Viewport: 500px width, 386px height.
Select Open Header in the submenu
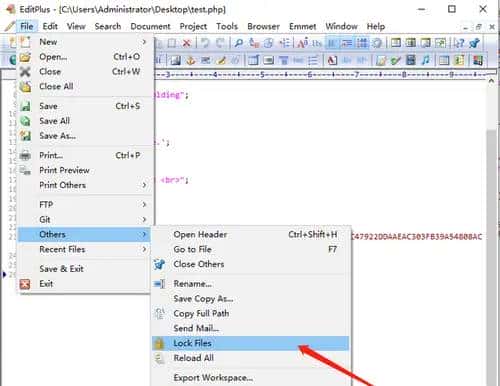pos(250,234)
